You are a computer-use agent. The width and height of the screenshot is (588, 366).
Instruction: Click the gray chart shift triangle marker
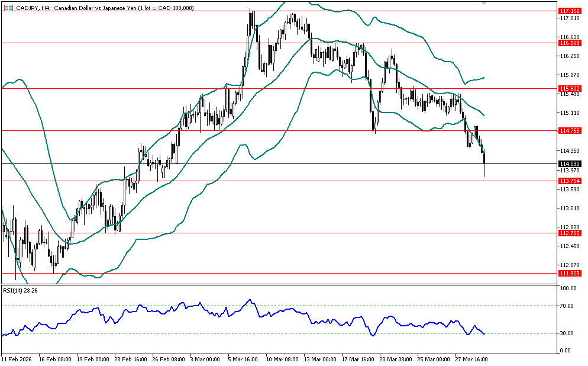click(485, 4)
